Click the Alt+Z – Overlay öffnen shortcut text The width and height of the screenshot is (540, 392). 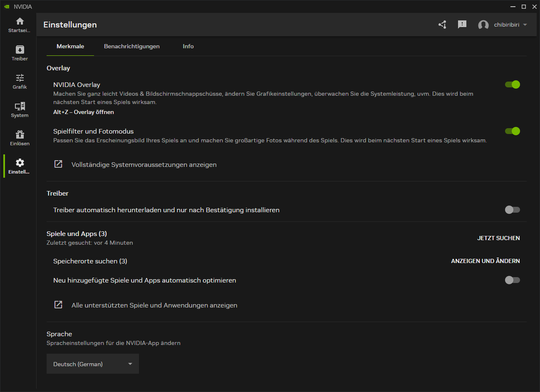point(84,112)
